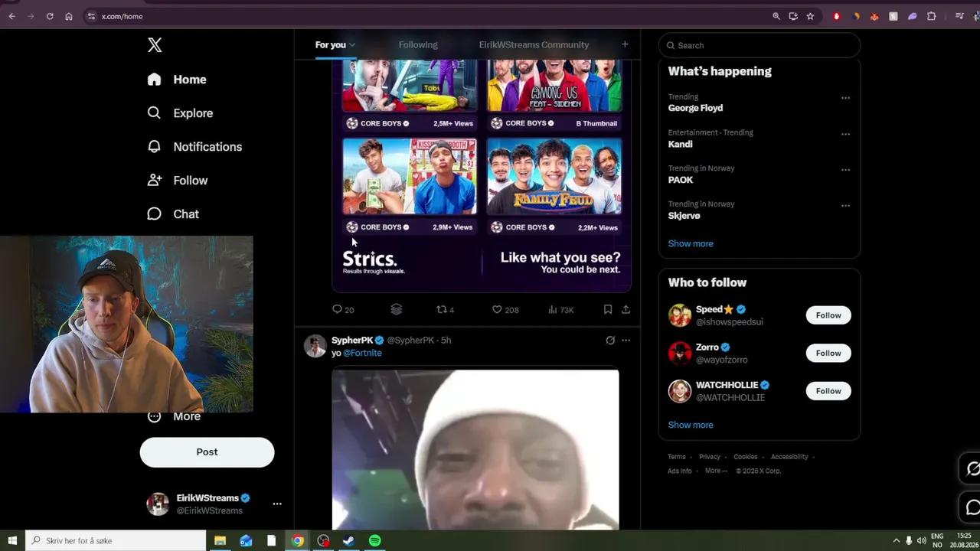Image resolution: width=980 pixels, height=551 pixels.
Task: Click the Post button
Action: pyautogui.click(x=207, y=452)
